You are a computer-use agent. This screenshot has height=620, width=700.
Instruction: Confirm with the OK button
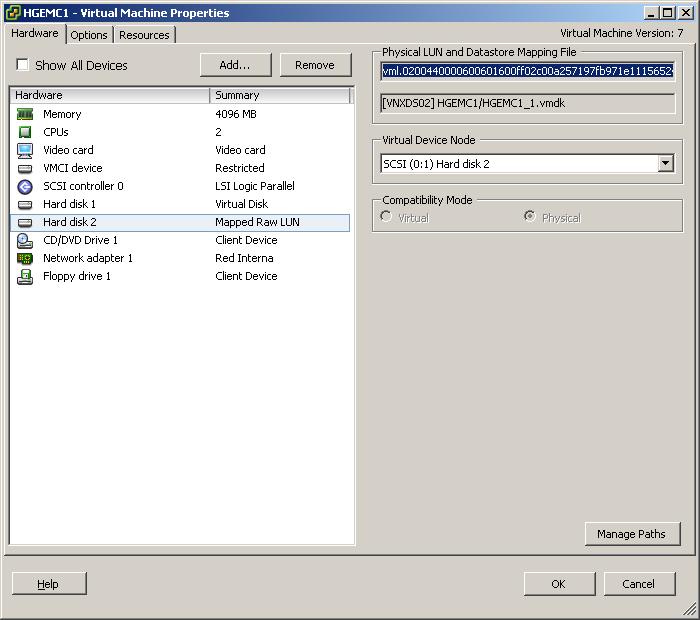(x=559, y=584)
